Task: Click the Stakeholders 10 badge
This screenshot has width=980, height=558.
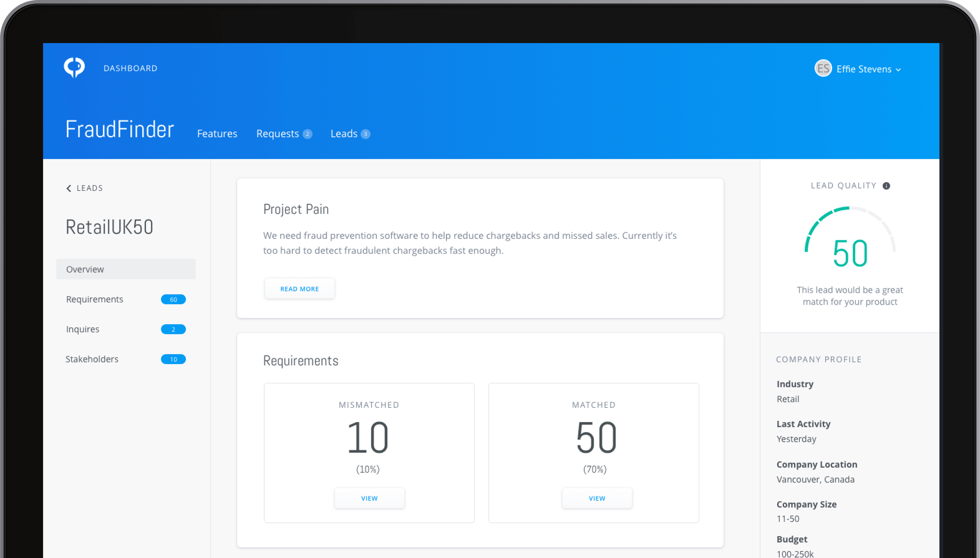Action: pos(173,359)
